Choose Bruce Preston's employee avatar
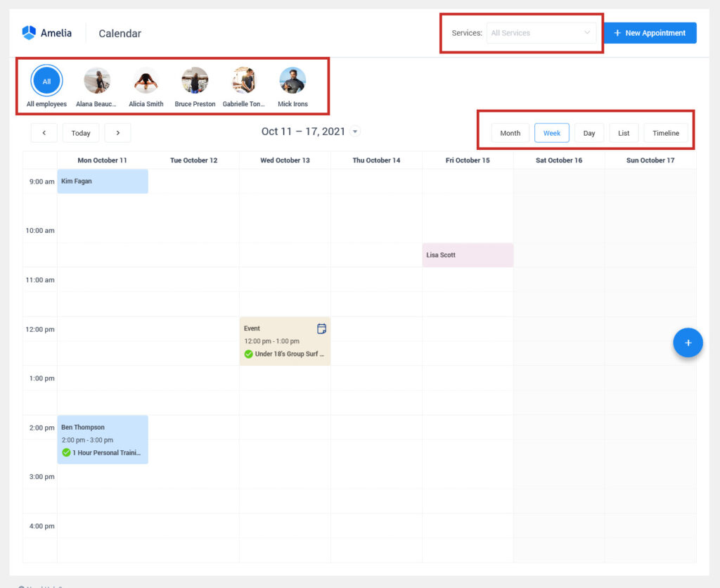 point(195,80)
